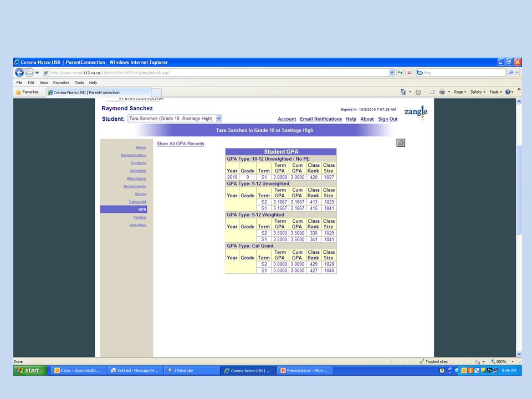This screenshot has width=532, height=399.
Task: Open the Testing sidebar link
Action: [140, 217]
